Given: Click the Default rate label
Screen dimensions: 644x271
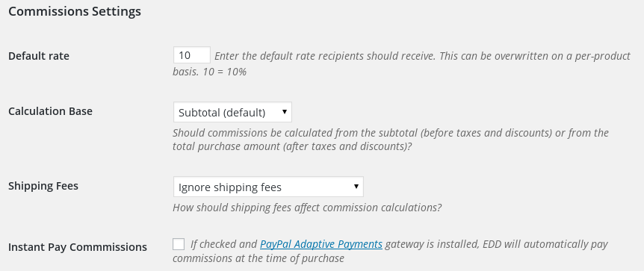Looking at the screenshot, I should pos(39,56).
